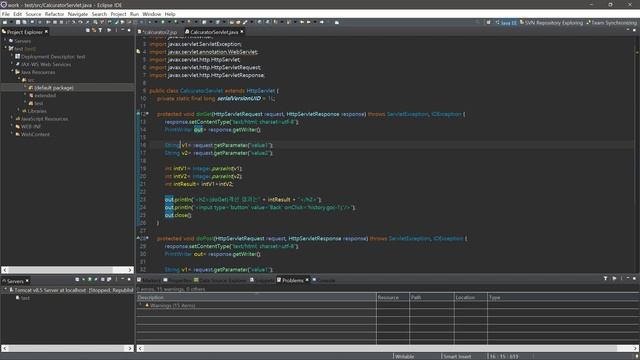Viewport: 640px width, 360px height.
Task: Click Collapse All in Project Explorer
Action: tap(87, 31)
